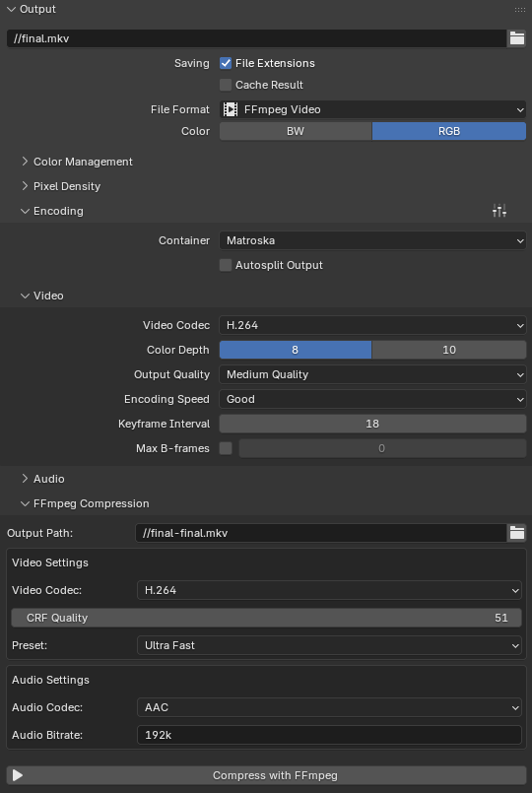
Task: Open Container Matroska dropdown
Action: [x=372, y=240]
